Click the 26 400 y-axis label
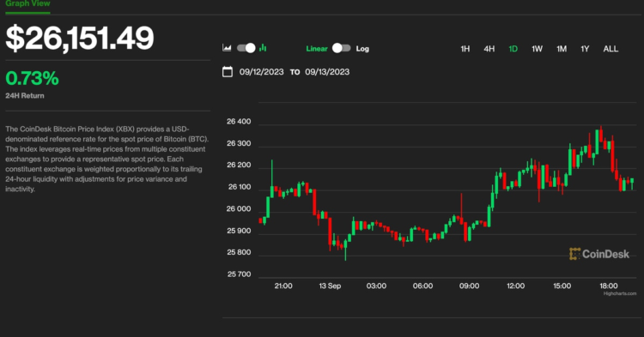The image size is (644, 337). pos(239,122)
